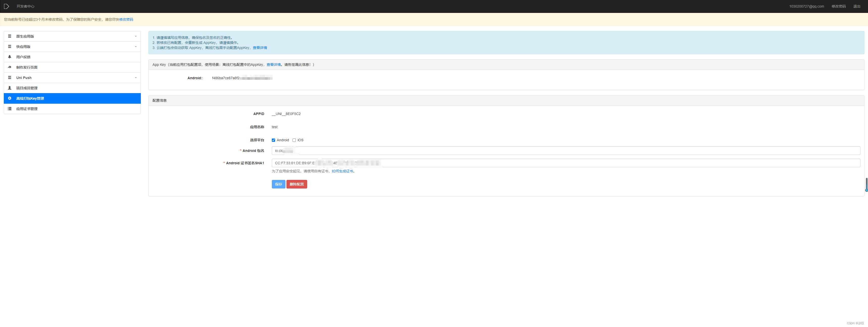Click the share arrow icon for 制作发行页面
This screenshot has height=327, width=868.
point(9,67)
